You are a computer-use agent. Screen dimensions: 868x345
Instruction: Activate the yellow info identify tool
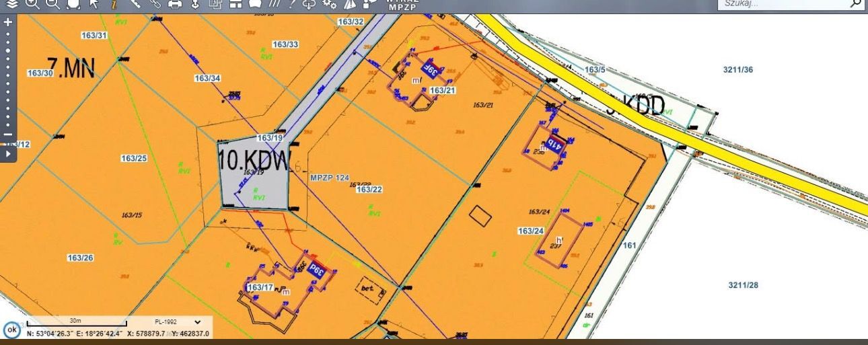click(x=114, y=4)
